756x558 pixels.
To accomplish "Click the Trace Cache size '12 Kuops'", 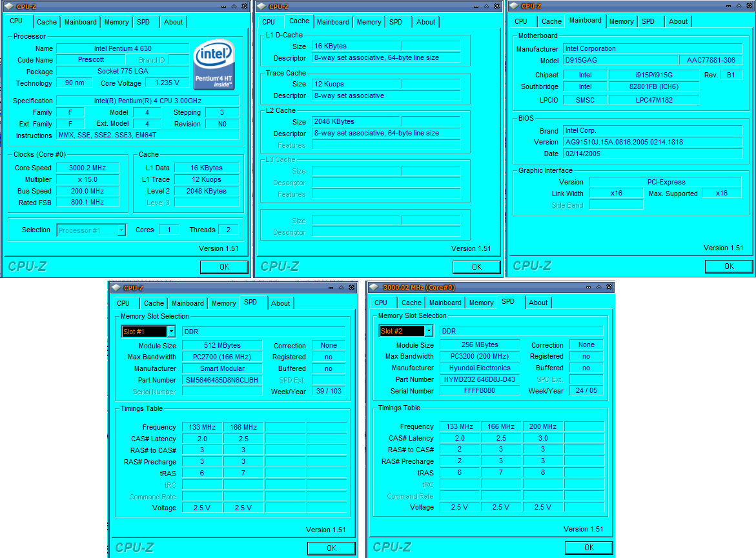I will pos(356,85).
